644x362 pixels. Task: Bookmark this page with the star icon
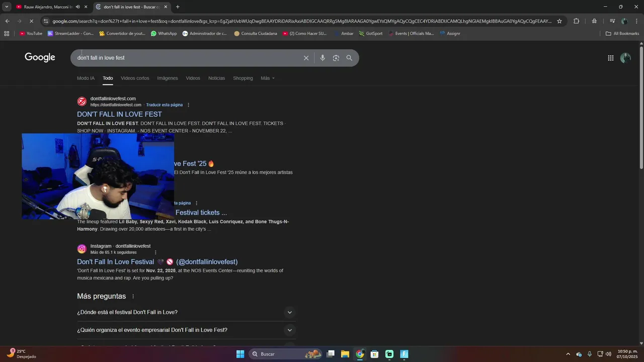559,21
